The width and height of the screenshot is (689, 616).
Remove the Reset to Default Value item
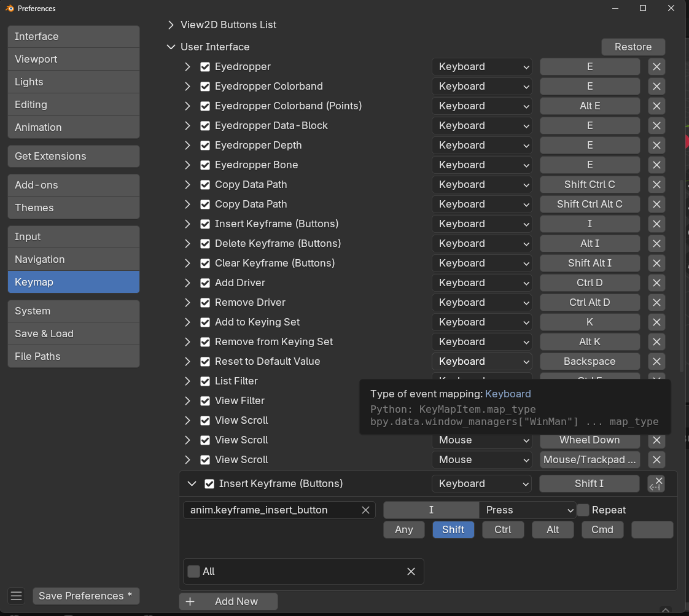pos(656,362)
